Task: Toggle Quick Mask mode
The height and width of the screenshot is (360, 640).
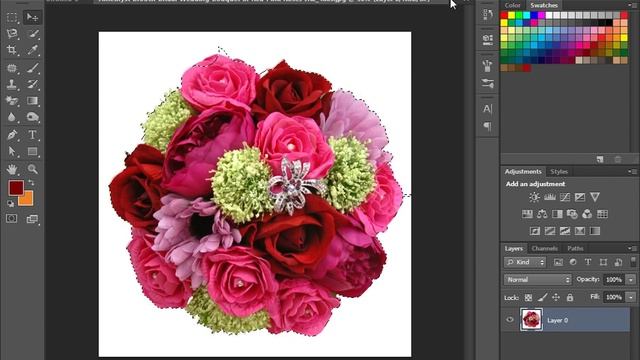Action: pos(12,218)
